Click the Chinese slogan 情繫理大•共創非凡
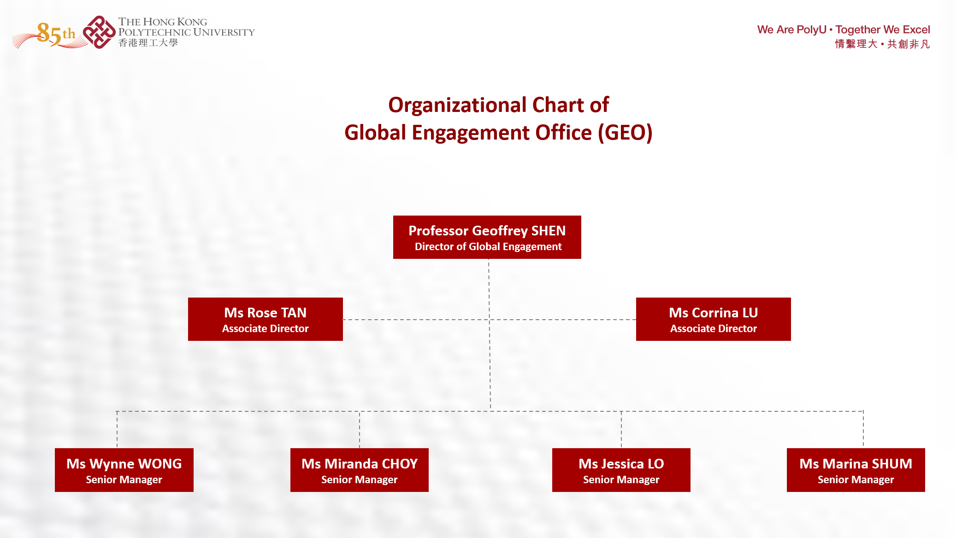 point(882,44)
